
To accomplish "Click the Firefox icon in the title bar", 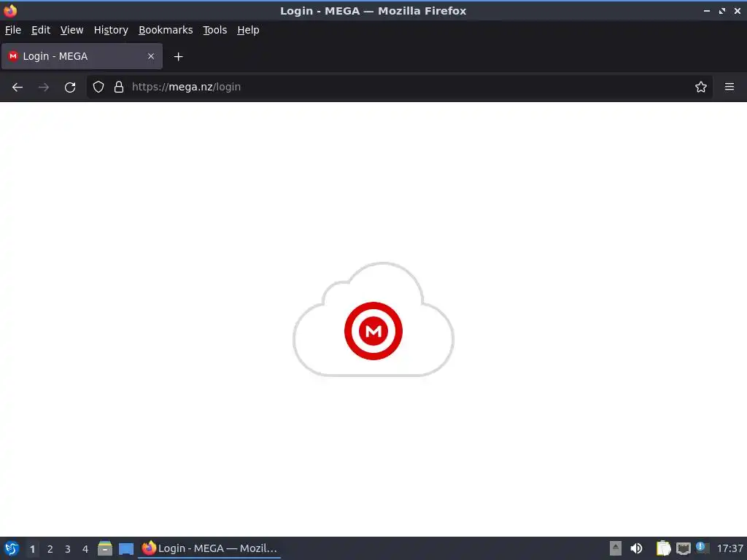I will pyautogui.click(x=10, y=10).
